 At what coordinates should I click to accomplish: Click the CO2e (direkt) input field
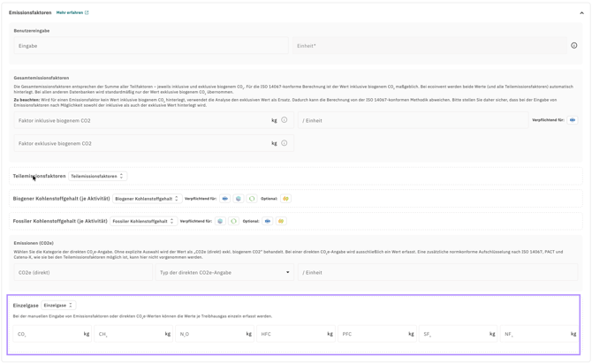click(x=83, y=272)
